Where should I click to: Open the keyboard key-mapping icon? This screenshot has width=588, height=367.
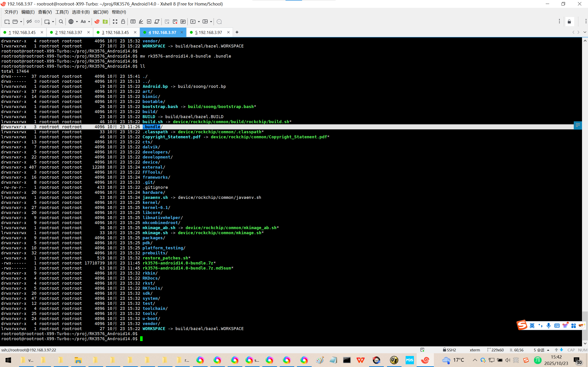133,22
